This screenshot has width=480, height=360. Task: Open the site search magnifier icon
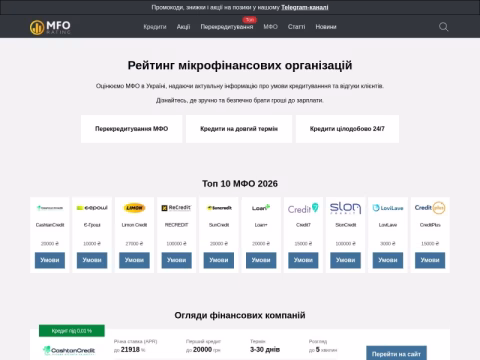(443, 27)
